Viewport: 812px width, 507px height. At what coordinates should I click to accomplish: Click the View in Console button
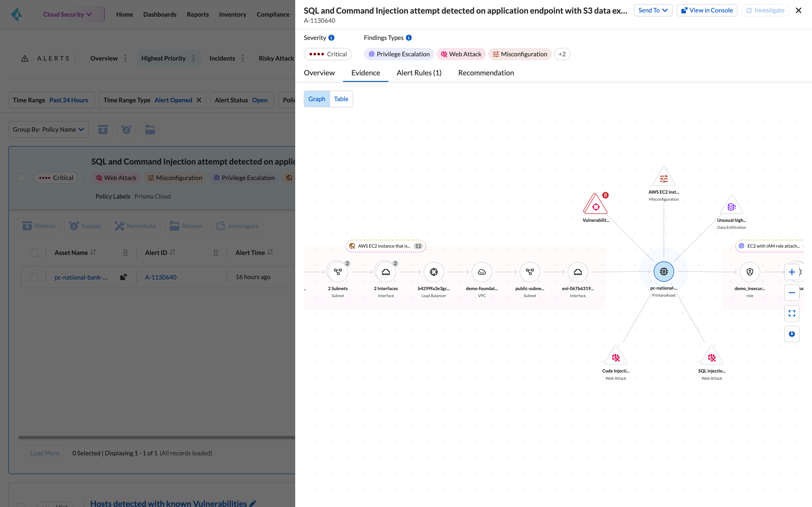(707, 10)
